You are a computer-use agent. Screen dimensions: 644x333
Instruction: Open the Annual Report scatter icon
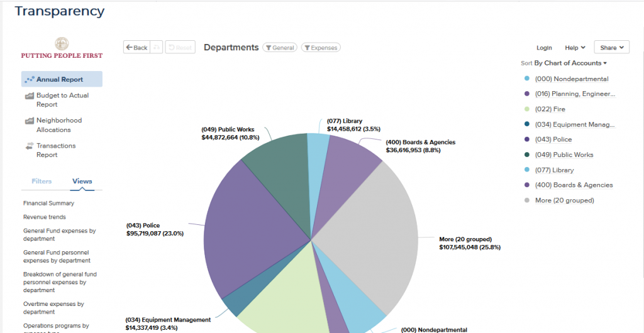tap(30, 80)
